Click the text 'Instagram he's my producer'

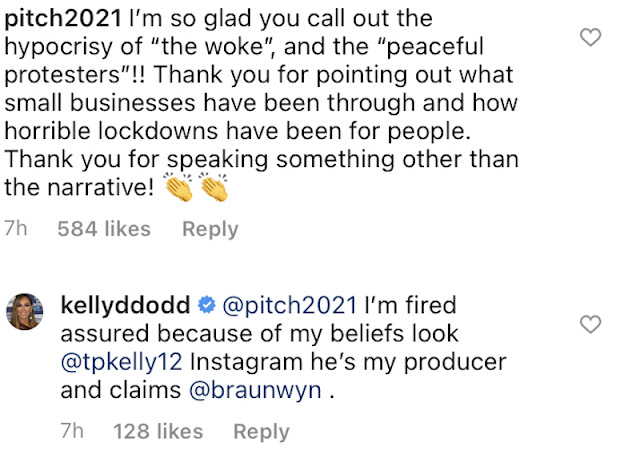click(348, 362)
